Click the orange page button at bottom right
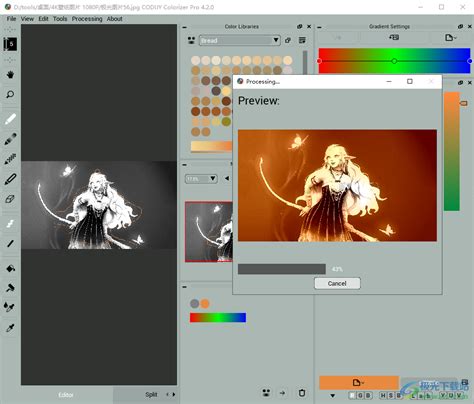 point(359,383)
